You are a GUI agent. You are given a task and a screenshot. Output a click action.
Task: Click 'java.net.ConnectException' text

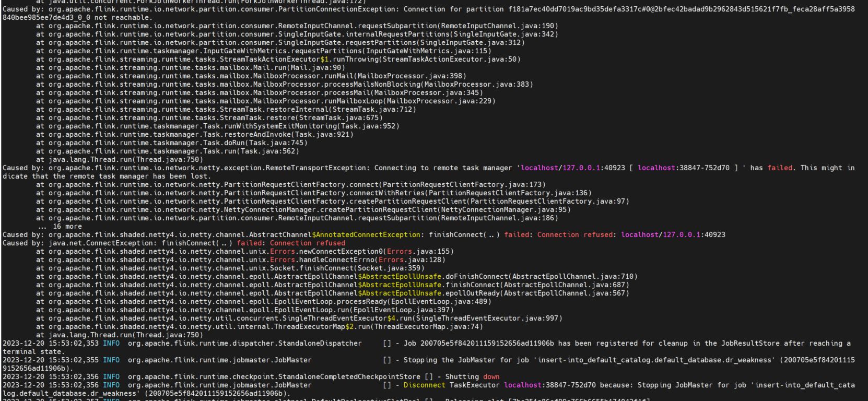pos(101,243)
